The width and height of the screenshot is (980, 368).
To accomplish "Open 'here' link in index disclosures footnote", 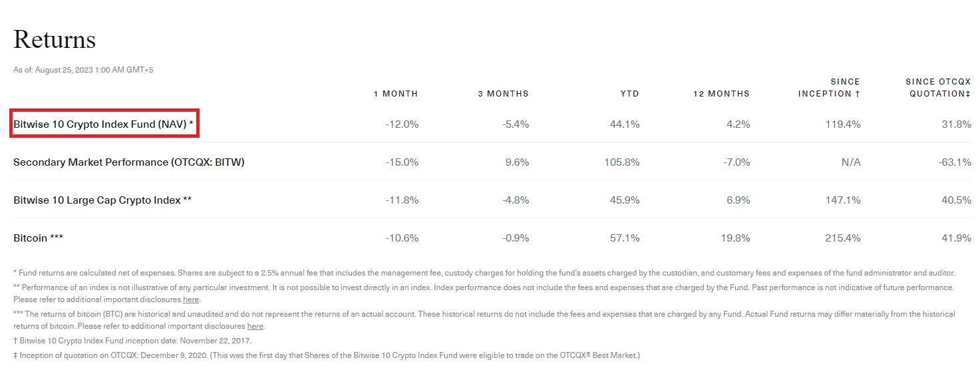I will point(191,299).
